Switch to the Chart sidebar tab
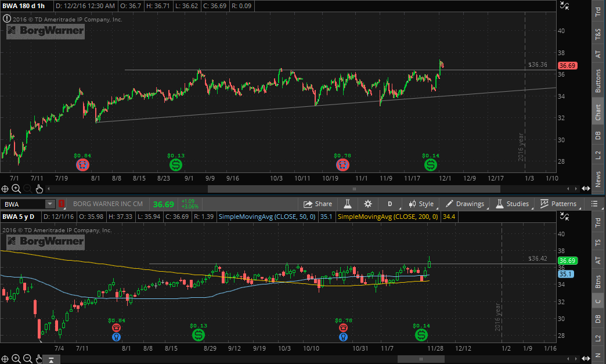The height and width of the screenshot is (364, 606). (598, 113)
